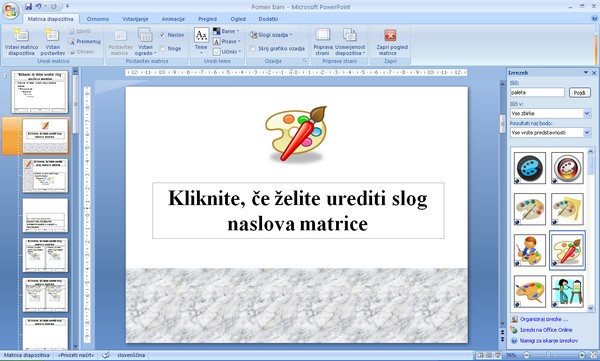Click the zoom slider handle
The image size is (600, 361).
(x=548, y=355)
